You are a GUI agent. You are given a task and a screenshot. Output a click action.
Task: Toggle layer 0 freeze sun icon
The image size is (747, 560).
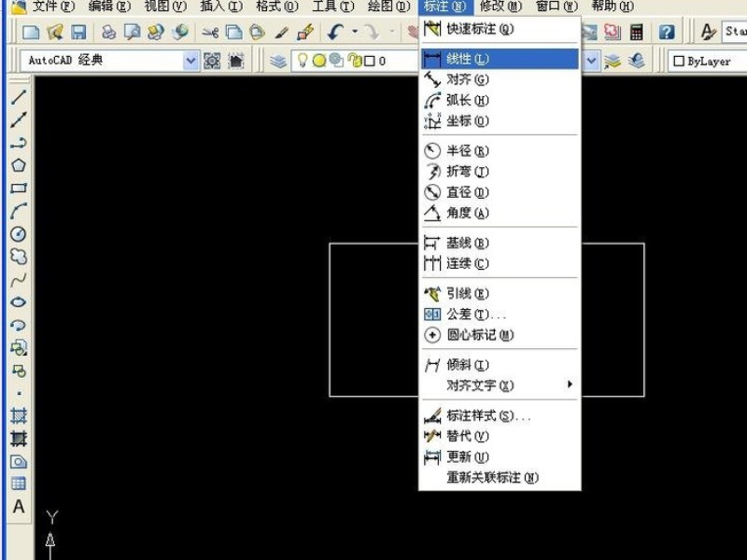(319, 61)
